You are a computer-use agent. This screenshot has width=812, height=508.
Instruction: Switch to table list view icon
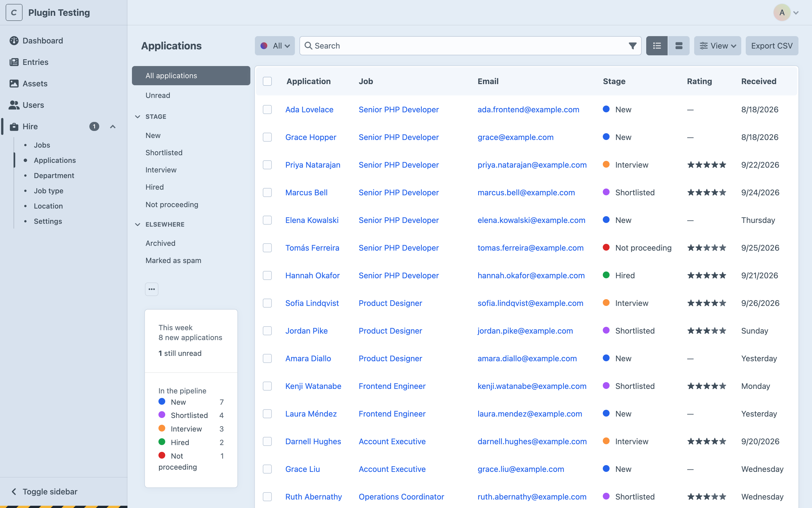coord(657,46)
